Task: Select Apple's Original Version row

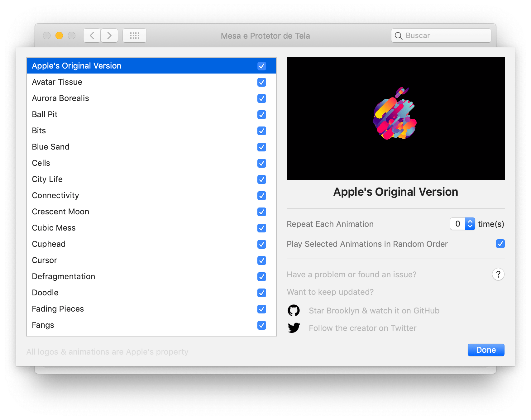Action: [x=151, y=66]
